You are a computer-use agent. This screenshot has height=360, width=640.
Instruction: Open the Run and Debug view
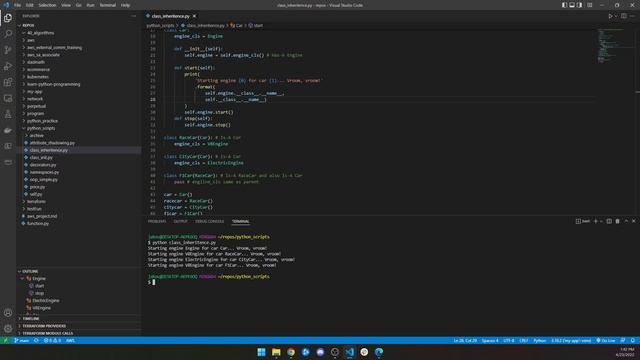tap(8, 66)
